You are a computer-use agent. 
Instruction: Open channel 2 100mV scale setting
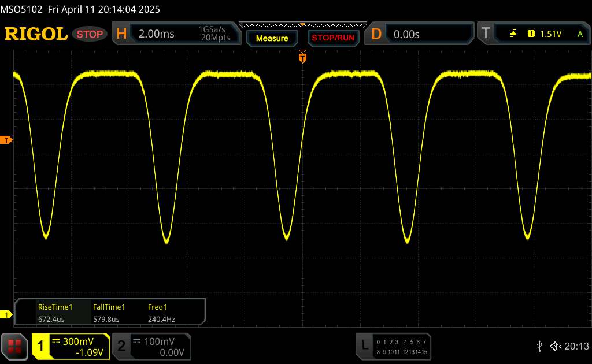159,341
